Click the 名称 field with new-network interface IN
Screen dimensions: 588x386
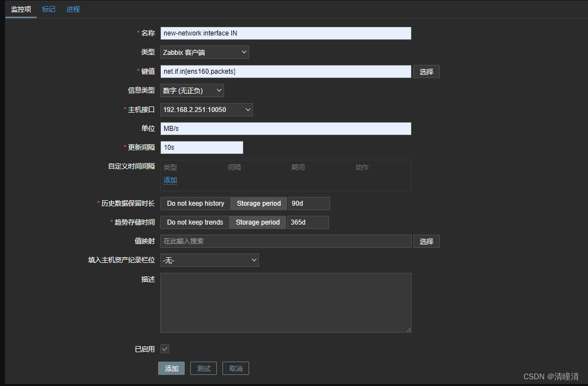click(286, 33)
